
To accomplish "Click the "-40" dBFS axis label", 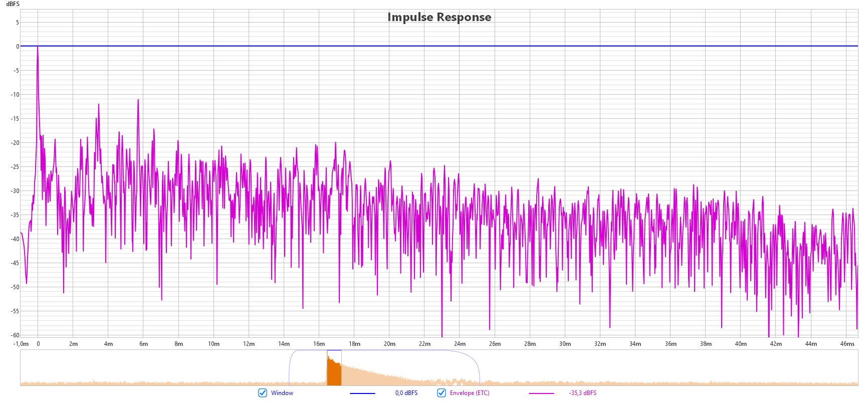I will pos(16,239).
